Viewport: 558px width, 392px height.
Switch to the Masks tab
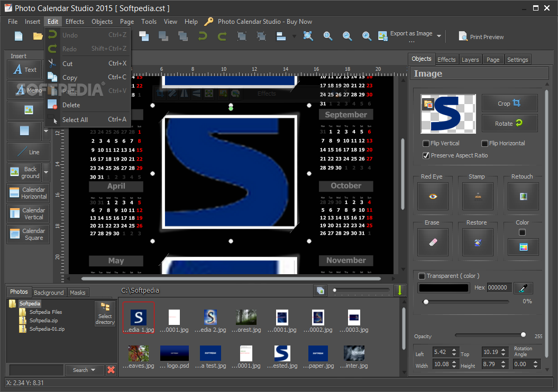(x=77, y=293)
